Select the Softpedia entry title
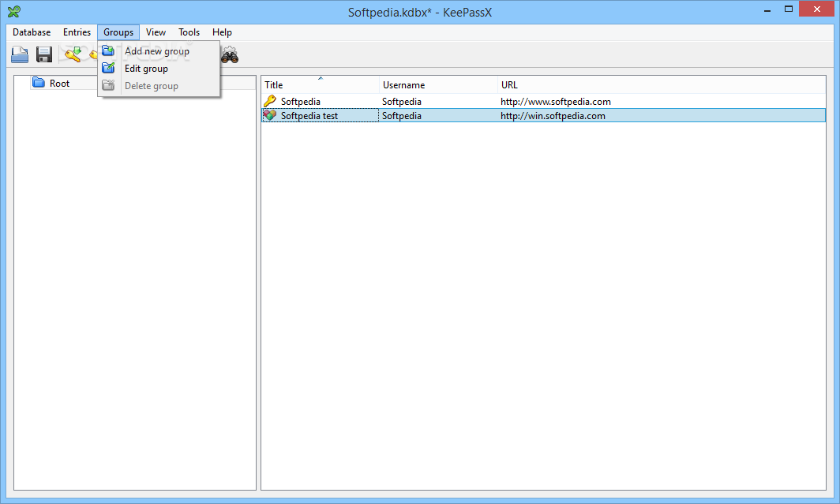 click(x=301, y=102)
